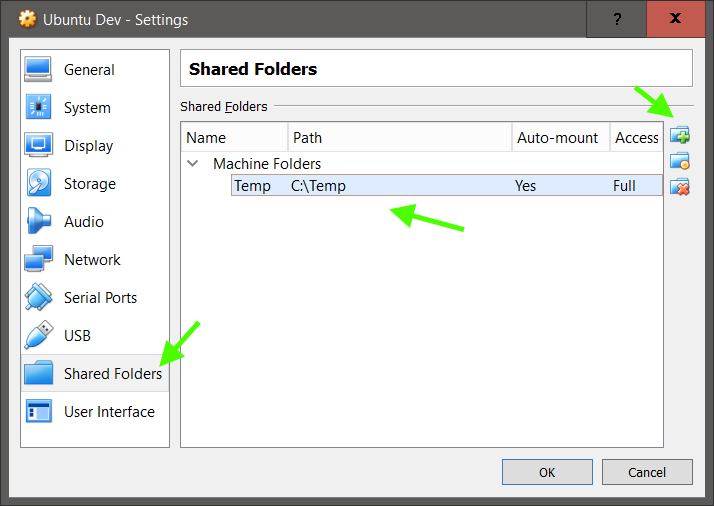
Task: Select the Audio speaker icon
Action: click(x=38, y=221)
